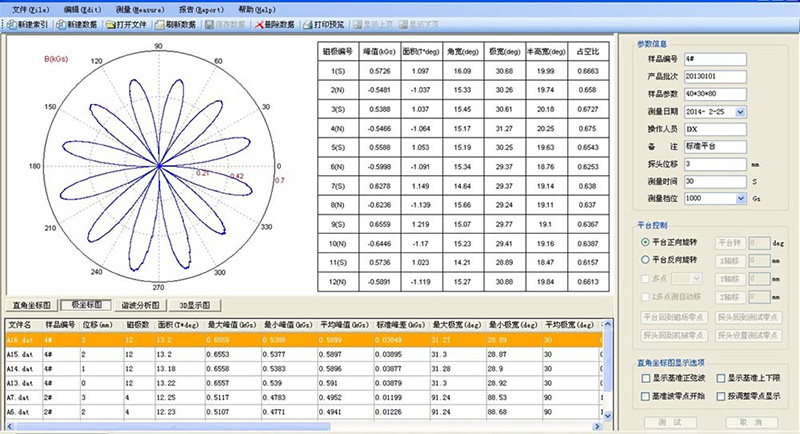Image resolution: width=800 pixels, height=434 pixels.
Task: Click the file list scrollbar right arrow
Action: 596,426
